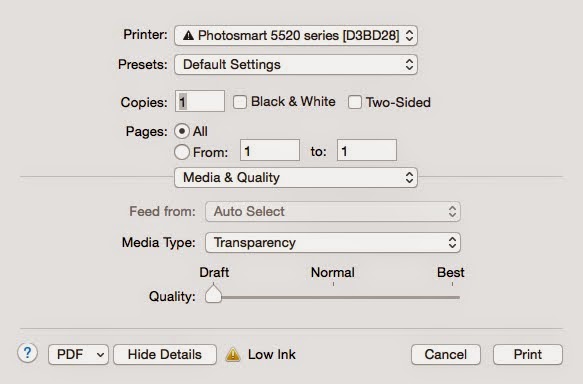Click the Low Ink warning triangle icon

coord(233,354)
